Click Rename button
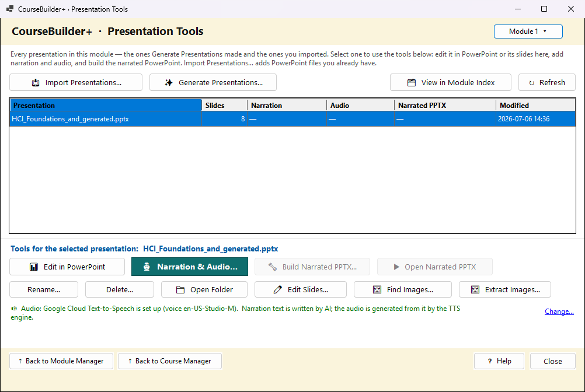This screenshot has height=392, width=585. 44,289
